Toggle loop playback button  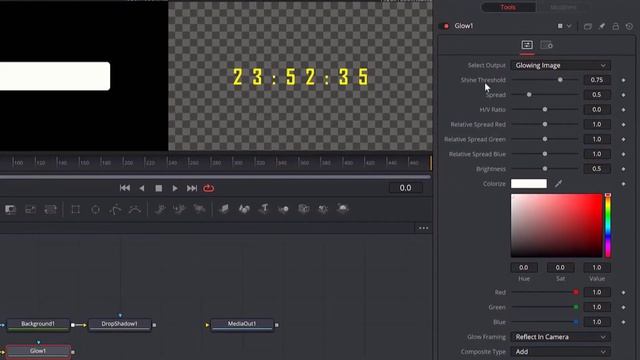209,188
